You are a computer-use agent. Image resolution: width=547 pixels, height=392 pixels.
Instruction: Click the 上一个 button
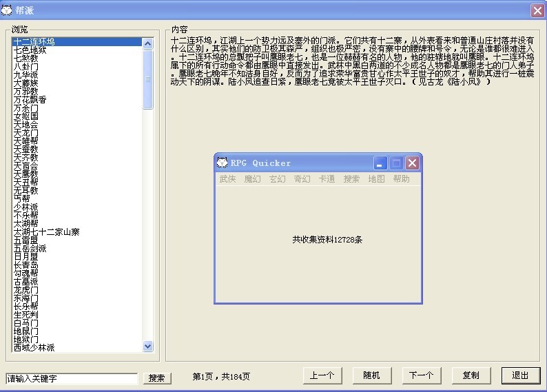(322, 375)
